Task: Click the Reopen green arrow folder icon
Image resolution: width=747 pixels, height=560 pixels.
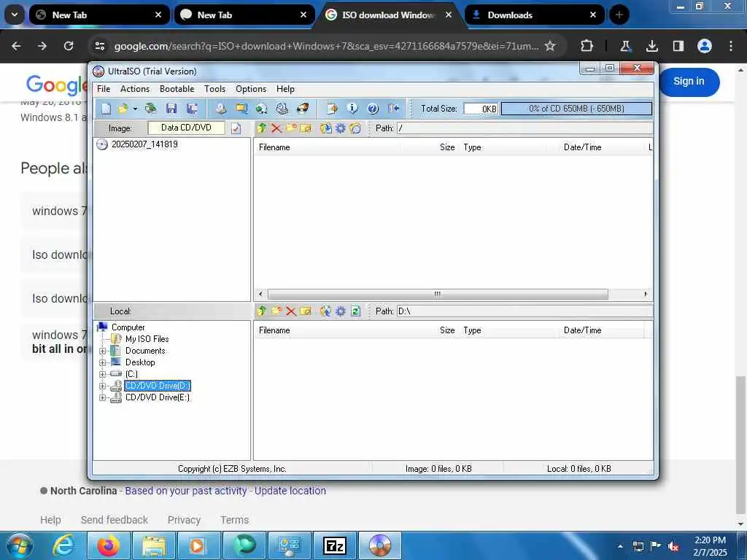Action: tap(150, 109)
